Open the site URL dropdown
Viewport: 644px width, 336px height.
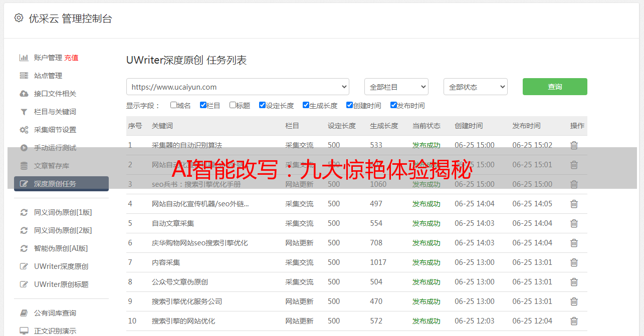coord(238,87)
